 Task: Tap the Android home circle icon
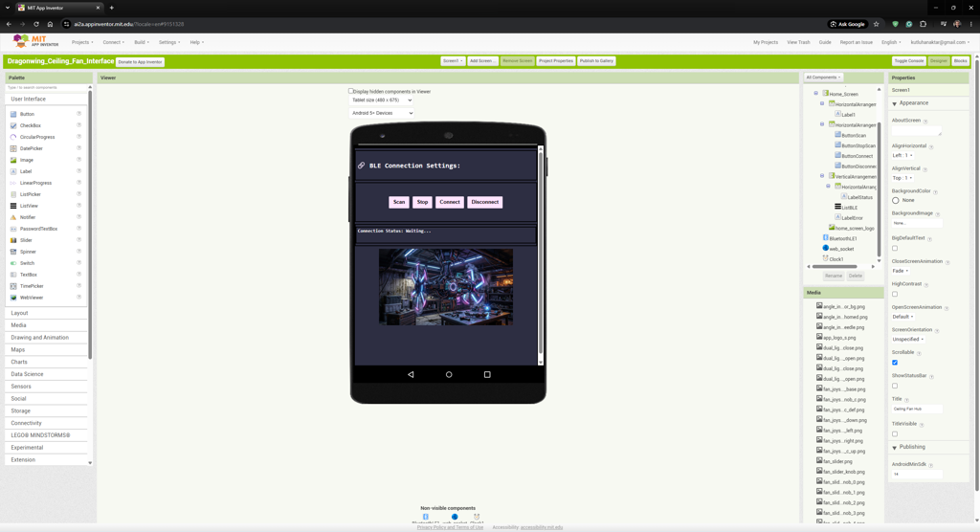449,374
